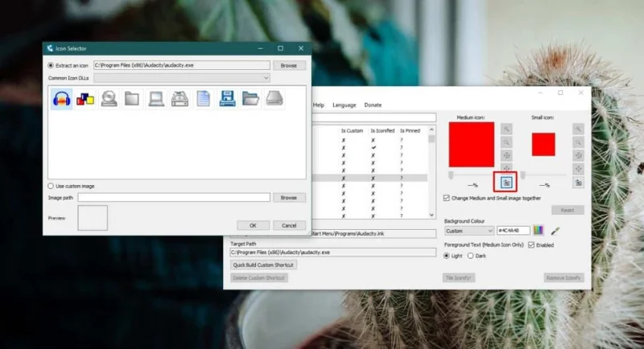Open the Language menu
Viewport: 644px width, 349px height.
(x=345, y=105)
